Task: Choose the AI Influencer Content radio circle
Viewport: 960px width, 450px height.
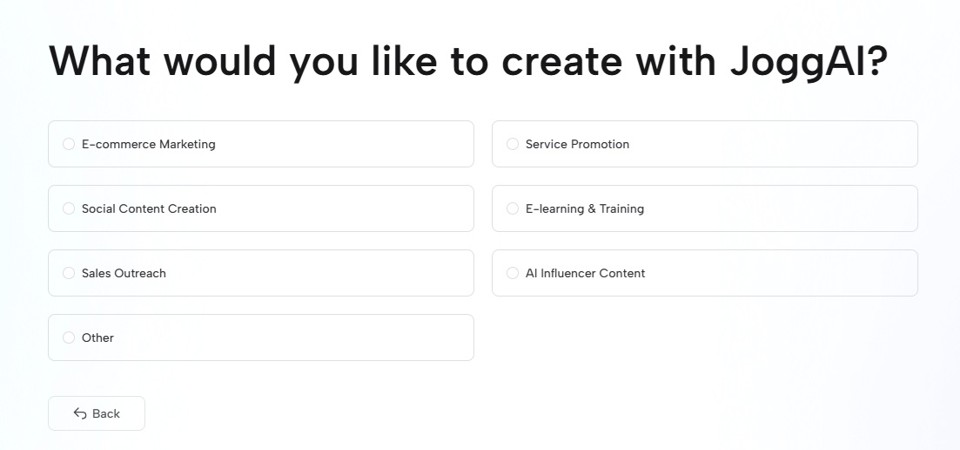Action: [x=513, y=273]
